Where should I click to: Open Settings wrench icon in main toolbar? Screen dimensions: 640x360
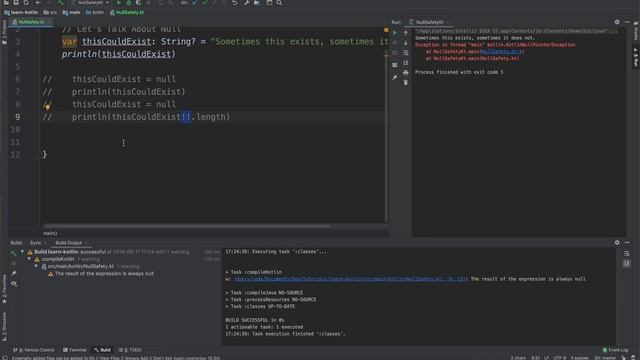click(x=247, y=2)
